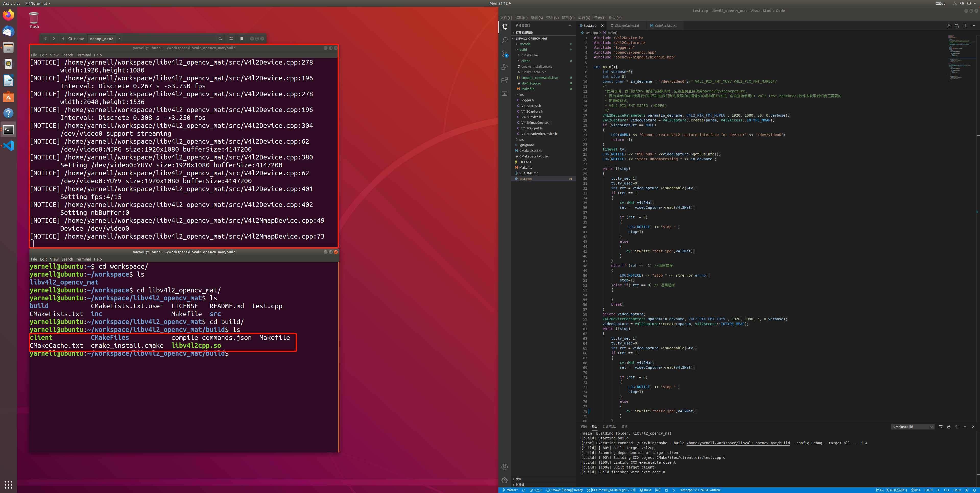This screenshot has width=980, height=493.
Task: Toggle the list view in the file manager
Action: pyautogui.click(x=231, y=38)
